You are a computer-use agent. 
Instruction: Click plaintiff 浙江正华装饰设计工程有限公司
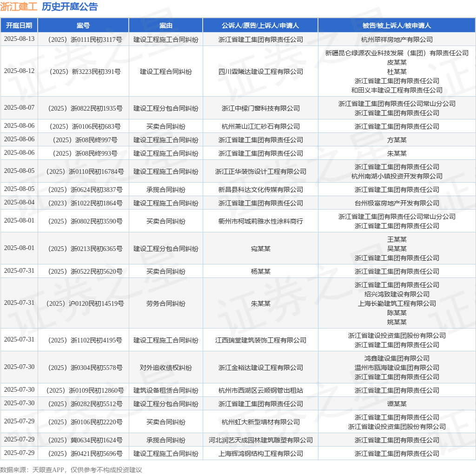coord(260,171)
